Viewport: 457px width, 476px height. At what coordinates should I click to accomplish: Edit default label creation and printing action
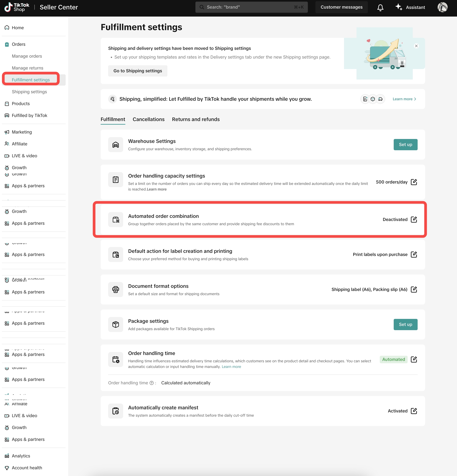[414, 255]
